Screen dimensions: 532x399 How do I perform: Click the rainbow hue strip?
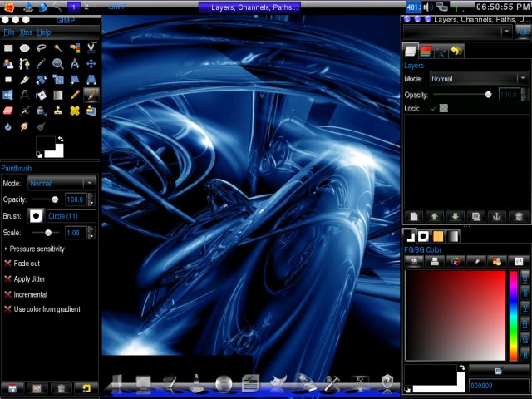(x=514, y=316)
